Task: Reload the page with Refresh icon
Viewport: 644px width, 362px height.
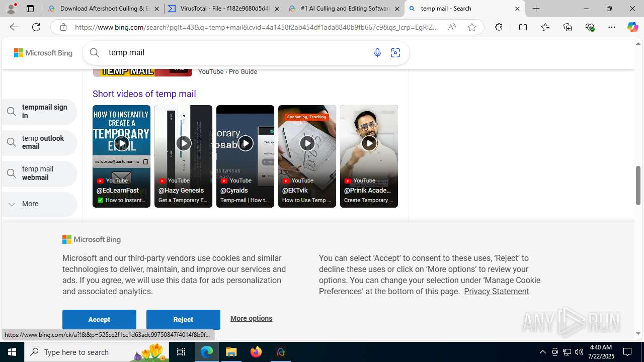Action: pyautogui.click(x=36, y=27)
